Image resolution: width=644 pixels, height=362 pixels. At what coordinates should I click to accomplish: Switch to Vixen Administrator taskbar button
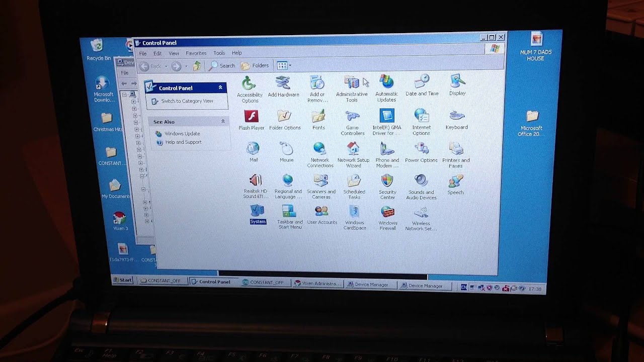click(317, 284)
